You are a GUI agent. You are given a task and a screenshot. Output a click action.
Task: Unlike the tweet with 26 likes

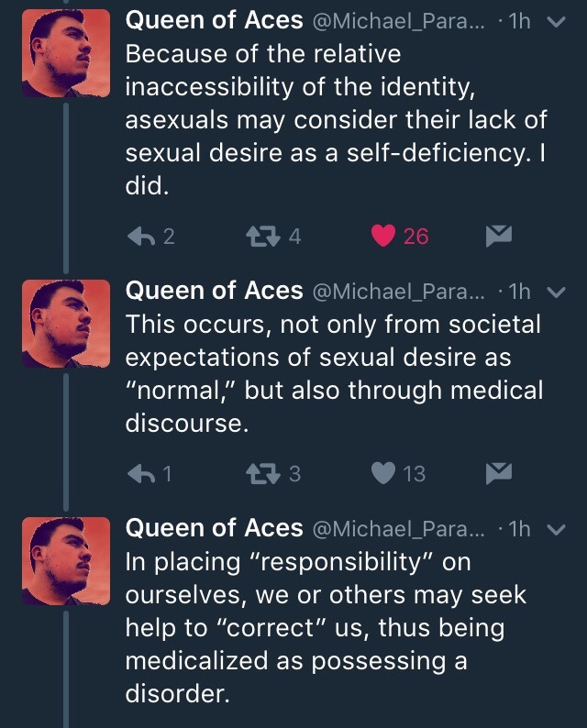384,236
